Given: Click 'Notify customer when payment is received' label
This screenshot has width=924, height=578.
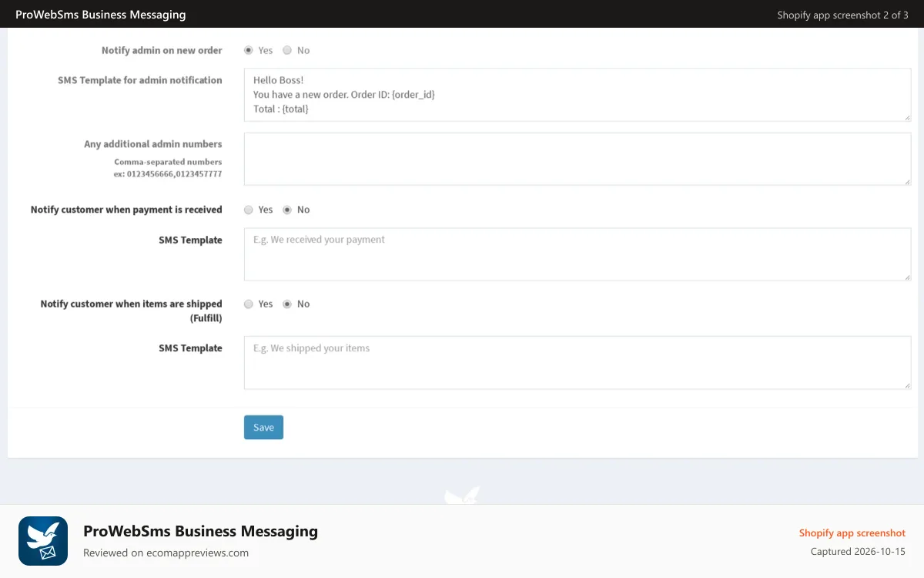Looking at the screenshot, I should [126, 210].
